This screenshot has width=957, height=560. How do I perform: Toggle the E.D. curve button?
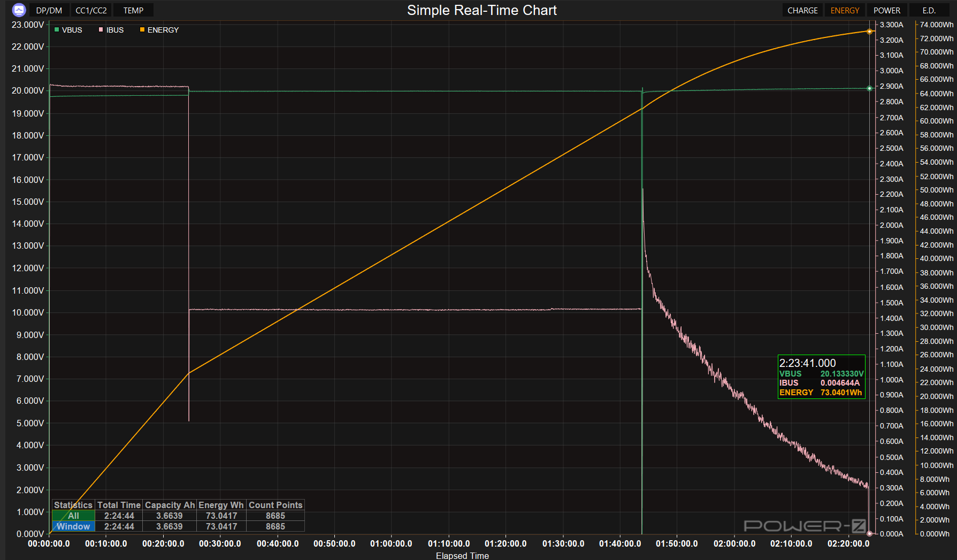click(929, 10)
